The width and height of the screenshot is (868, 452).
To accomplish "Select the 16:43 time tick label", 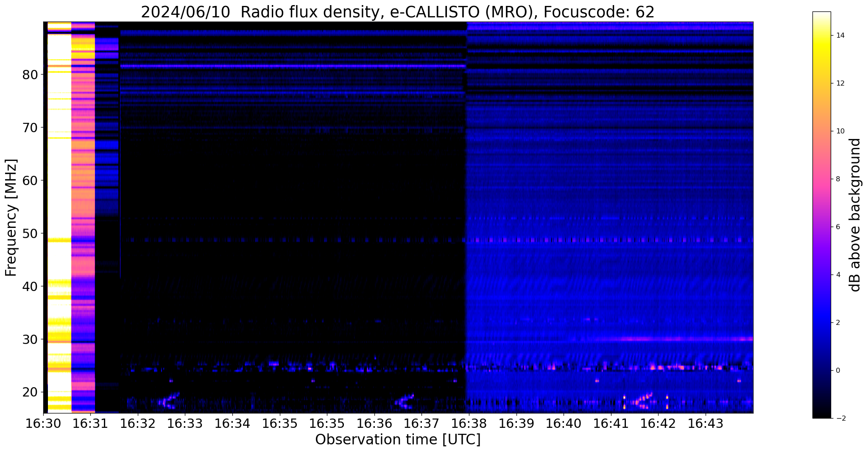I will click(x=706, y=423).
